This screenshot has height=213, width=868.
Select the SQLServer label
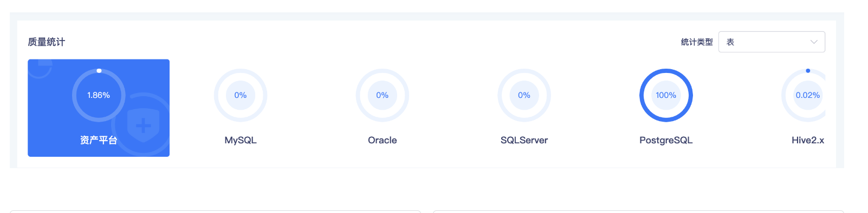(x=524, y=140)
